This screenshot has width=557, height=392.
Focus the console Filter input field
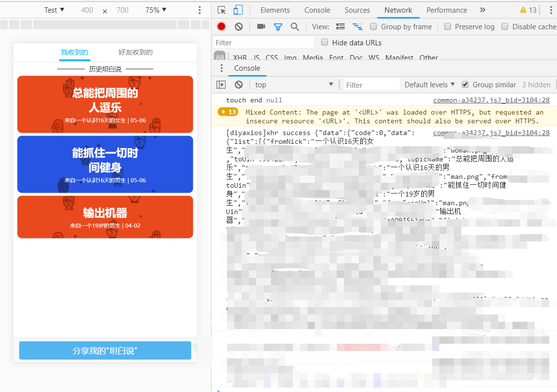371,85
